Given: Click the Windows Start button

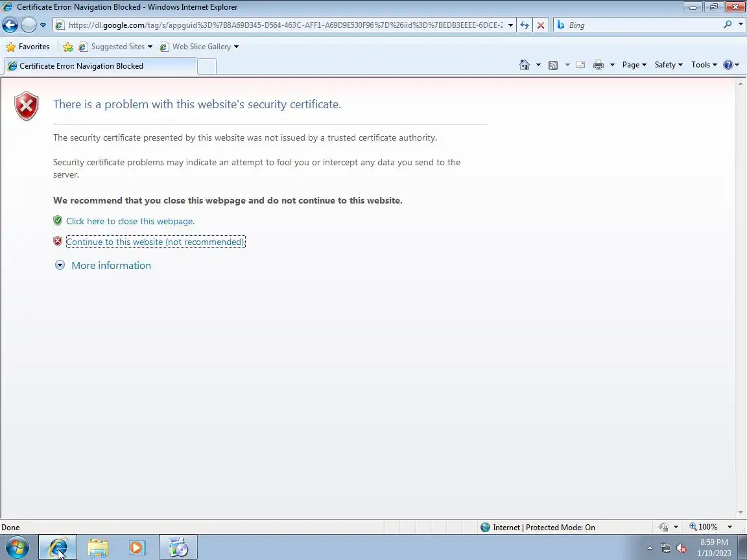Looking at the screenshot, I should (17, 548).
